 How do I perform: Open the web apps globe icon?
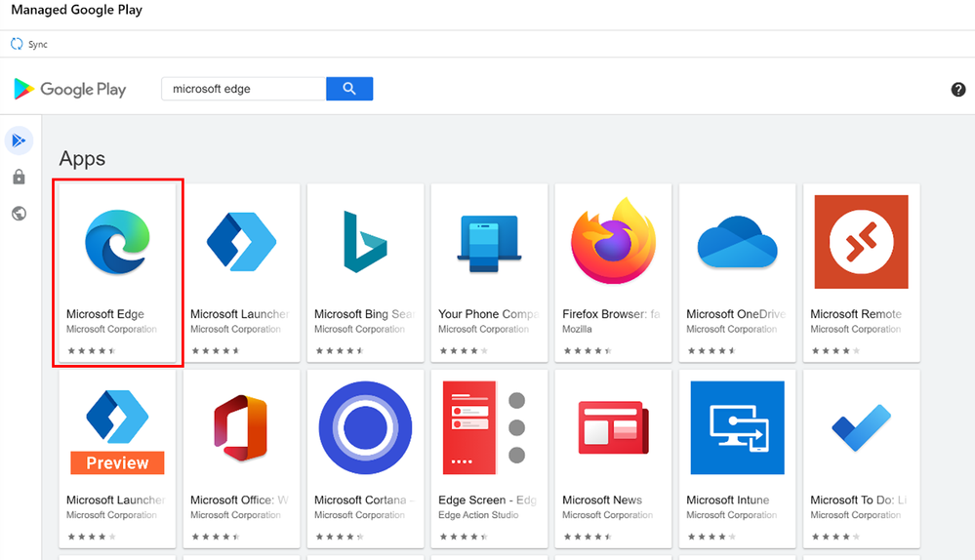[x=19, y=214]
